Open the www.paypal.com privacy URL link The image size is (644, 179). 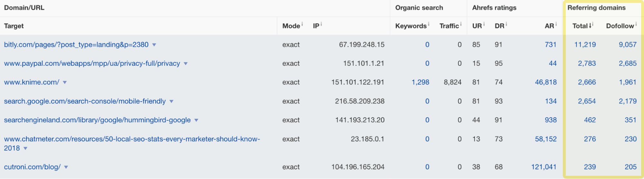pos(92,63)
